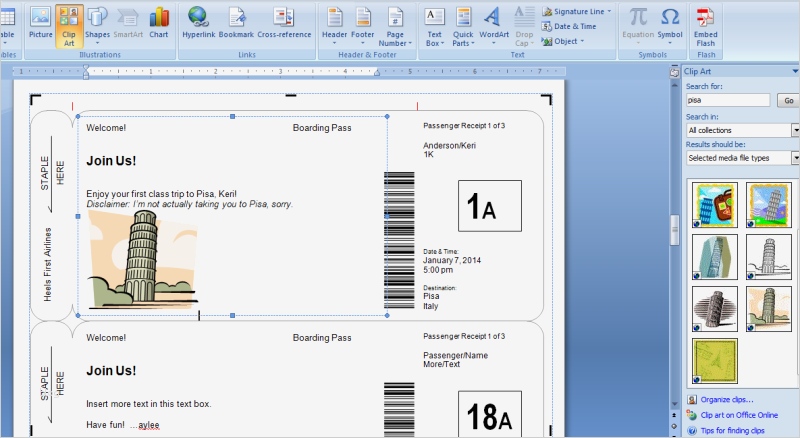Click the Hyperlink icon
Image resolution: width=800 pixels, height=438 pixels.
click(x=198, y=23)
